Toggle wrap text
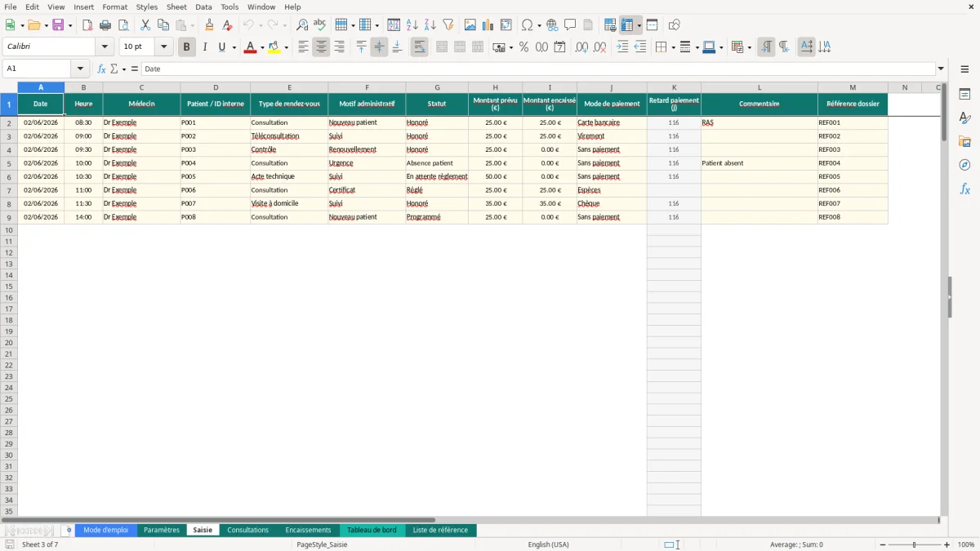This screenshot has width=980, height=551. click(420, 47)
